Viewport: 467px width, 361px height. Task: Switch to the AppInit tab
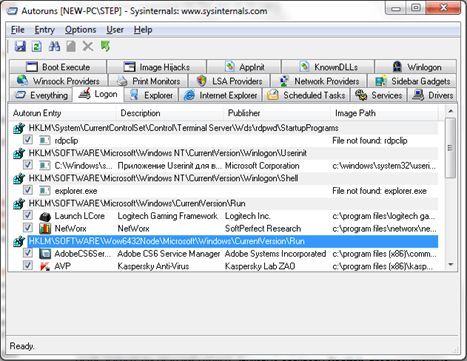[244, 67]
